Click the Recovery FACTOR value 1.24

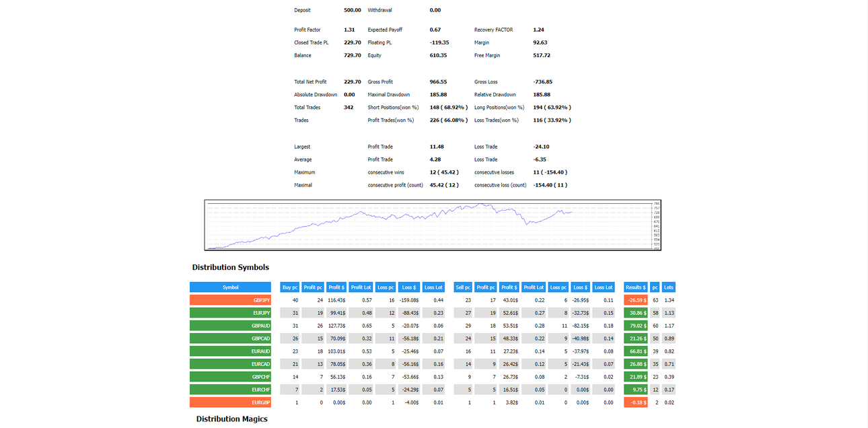tap(539, 30)
